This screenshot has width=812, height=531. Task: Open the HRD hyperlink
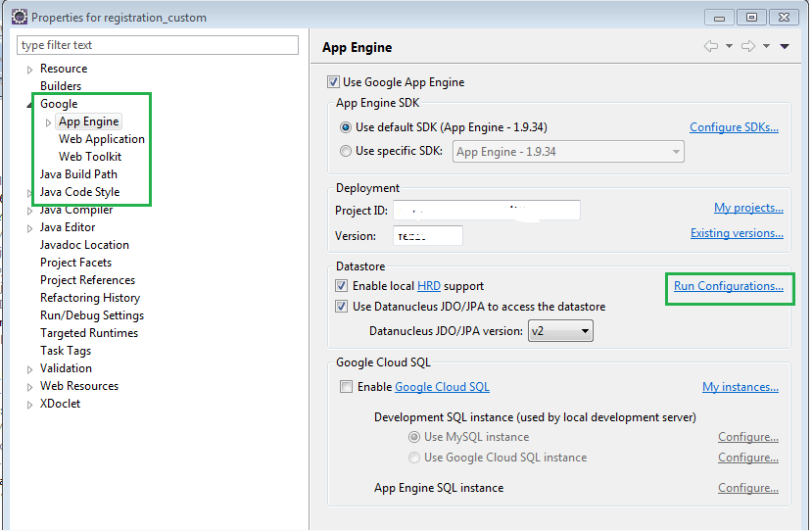tap(429, 286)
